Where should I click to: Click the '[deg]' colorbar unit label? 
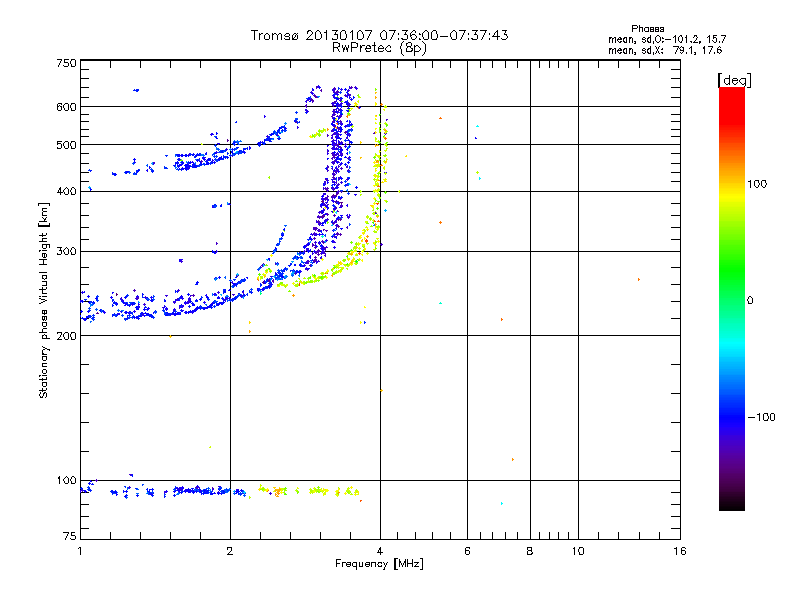734,80
